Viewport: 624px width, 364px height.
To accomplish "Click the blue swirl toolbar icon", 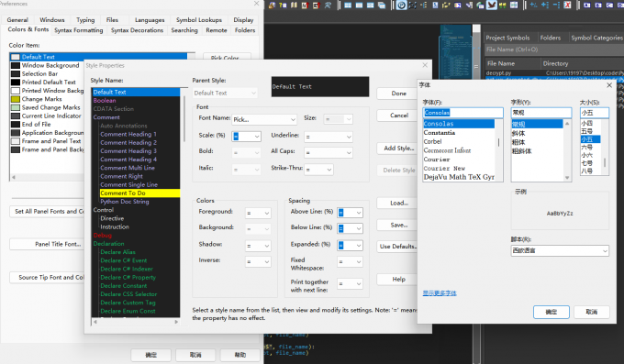I will click(x=328, y=6).
